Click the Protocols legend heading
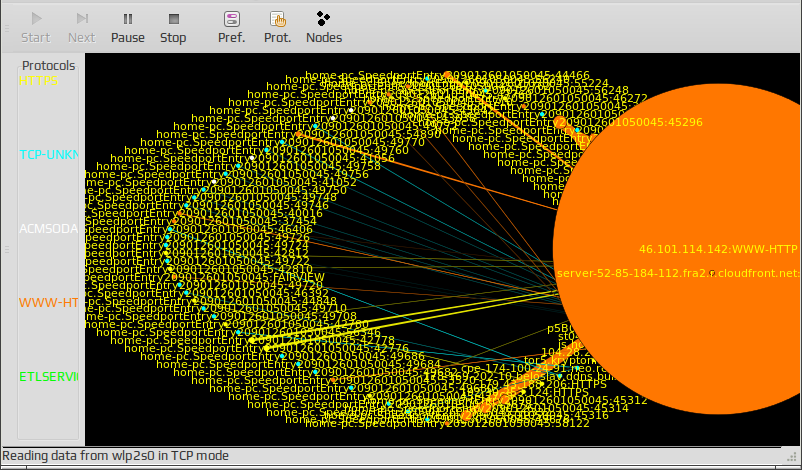 pyautogui.click(x=49, y=65)
